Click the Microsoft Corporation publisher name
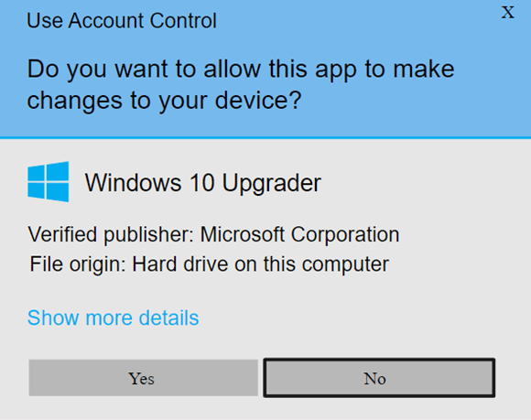This screenshot has height=420, width=531. (299, 234)
